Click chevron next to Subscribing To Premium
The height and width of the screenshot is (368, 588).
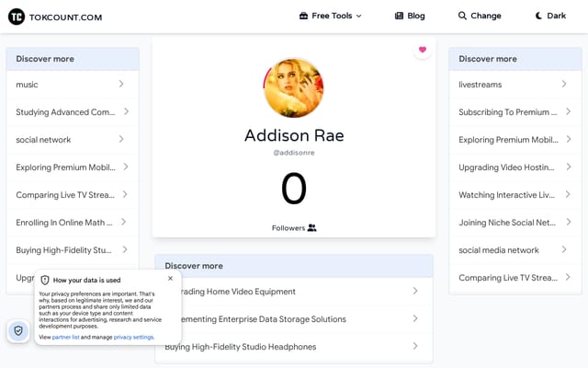point(569,111)
